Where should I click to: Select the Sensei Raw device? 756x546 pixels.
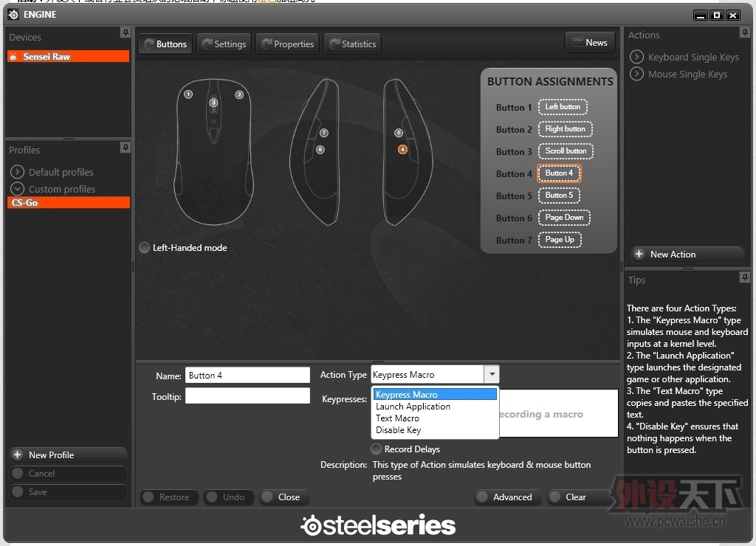coord(68,56)
